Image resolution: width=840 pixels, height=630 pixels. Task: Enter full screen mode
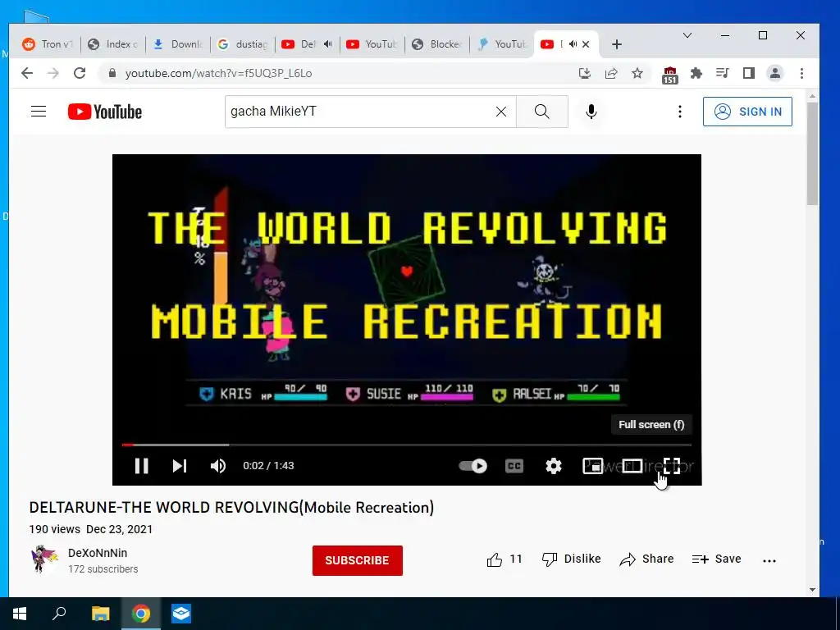[x=671, y=466]
